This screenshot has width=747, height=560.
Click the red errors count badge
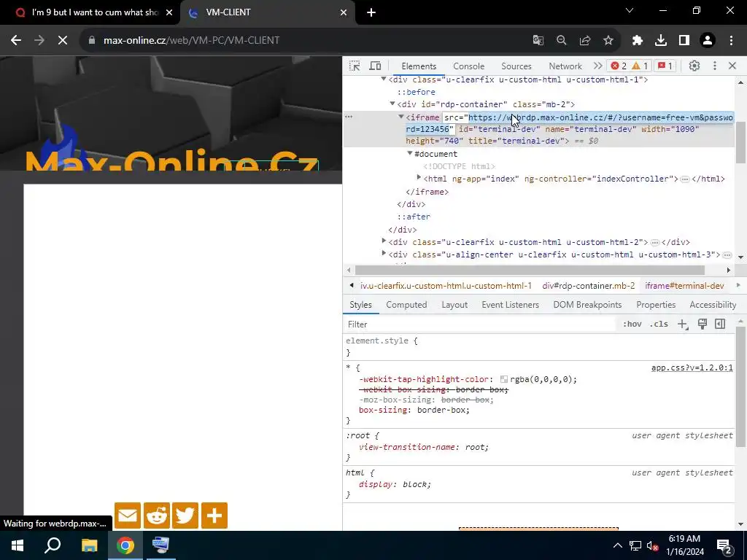tap(619, 66)
